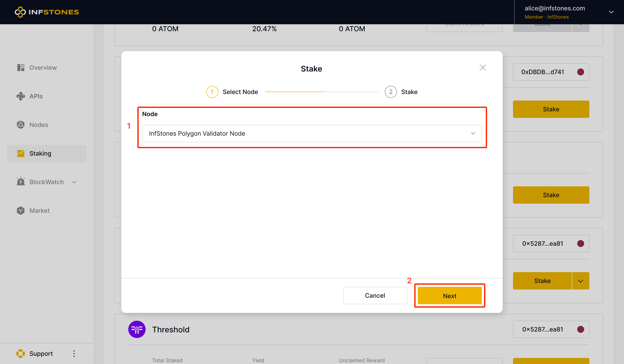Click the Support lifebuoy icon

tap(21, 353)
